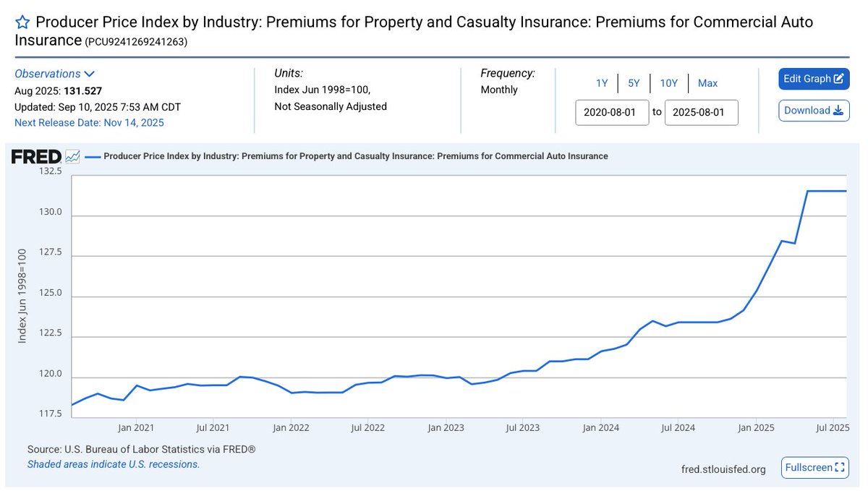This screenshot has height=491, width=868.
Task: Click the Jul 2023 x-axis label
Action: (523, 428)
